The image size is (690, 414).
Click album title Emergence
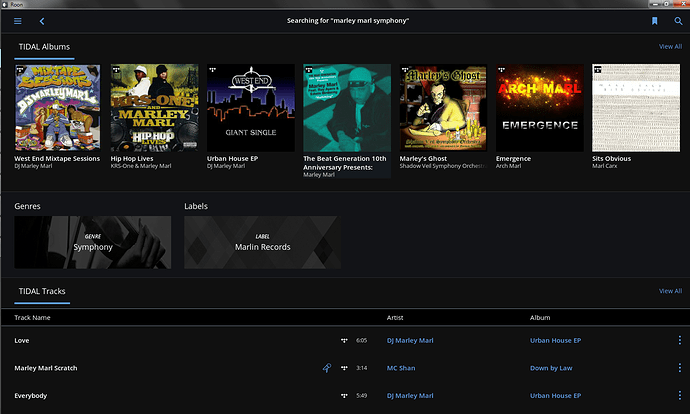(x=513, y=158)
